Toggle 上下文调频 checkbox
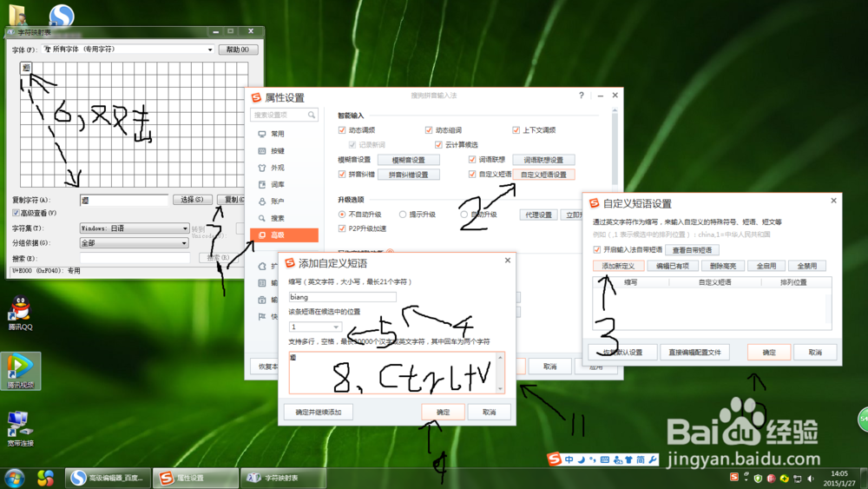Viewport: 868px width, 489px height. click(516, 130)
